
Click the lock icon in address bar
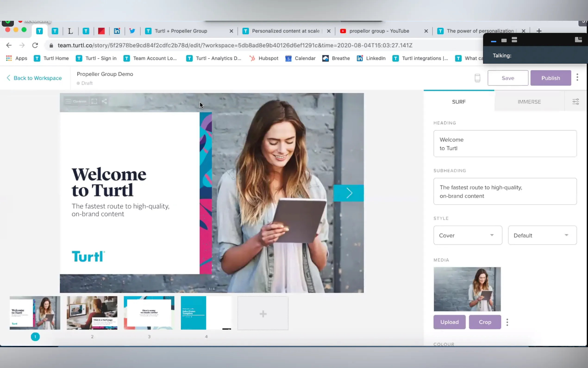pyautogui.click(x=51, y=45)
